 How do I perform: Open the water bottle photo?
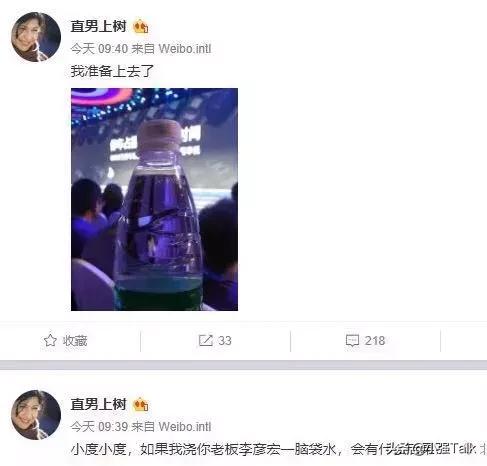click(154, 199)
